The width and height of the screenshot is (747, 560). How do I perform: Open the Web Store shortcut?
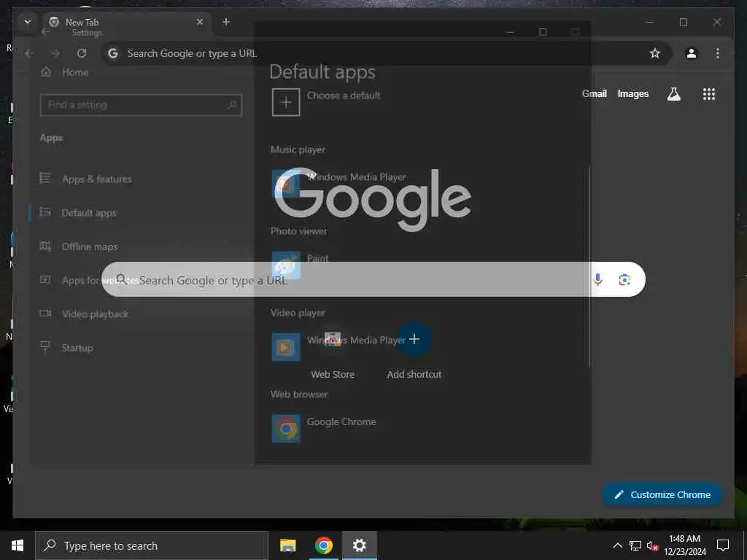coord(333,351)
